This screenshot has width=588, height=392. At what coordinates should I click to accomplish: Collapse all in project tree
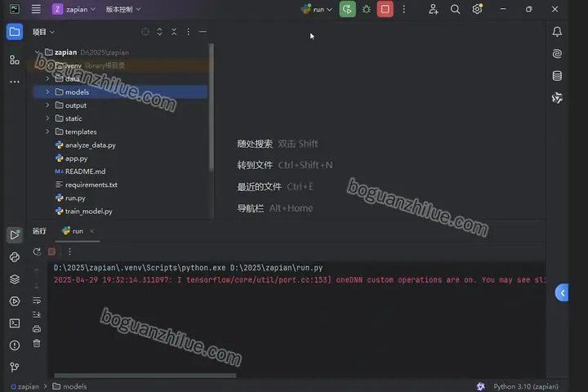pos(174,32)
